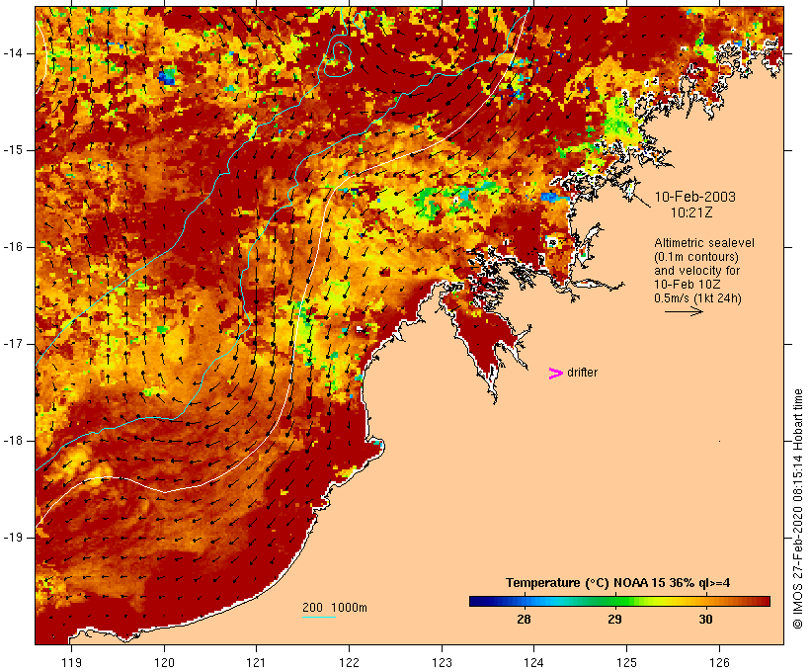810x672 pixels.
Task: Click the latitude axis label '-16'
Action: 13,247
